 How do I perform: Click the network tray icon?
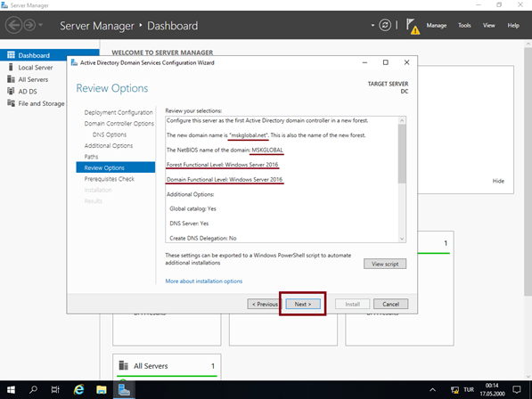point(454,390)
